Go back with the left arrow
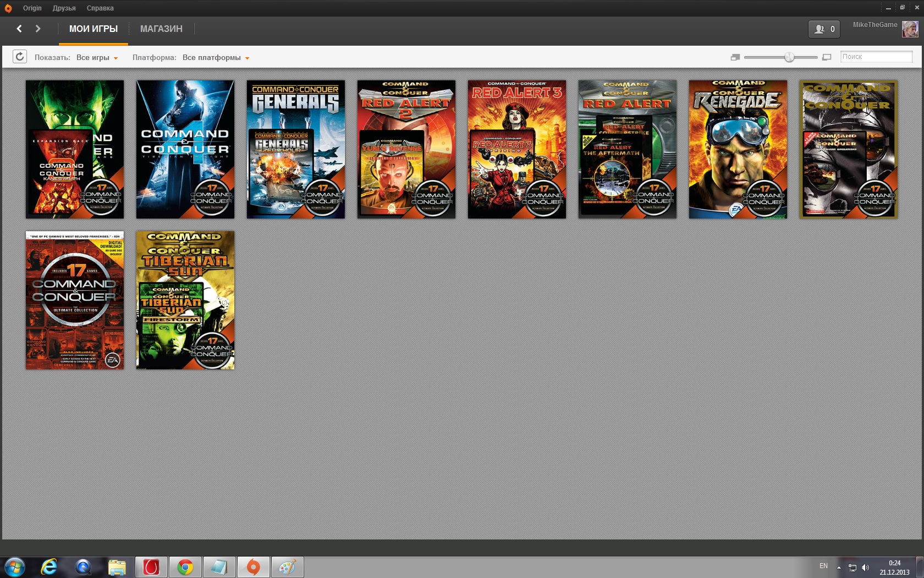Screen dimensions: 924x578 [x=19, y=29]
